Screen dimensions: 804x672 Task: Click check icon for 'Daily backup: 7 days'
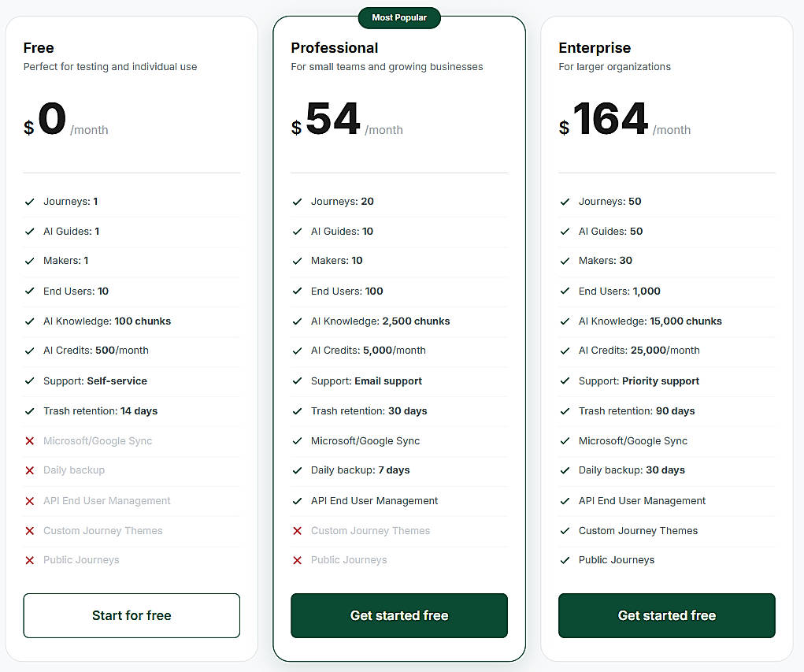click(x=298, y=470)
